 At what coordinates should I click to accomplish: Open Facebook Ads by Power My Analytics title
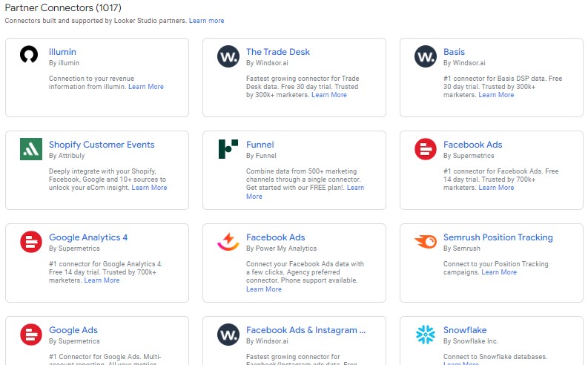click(276, 237)
